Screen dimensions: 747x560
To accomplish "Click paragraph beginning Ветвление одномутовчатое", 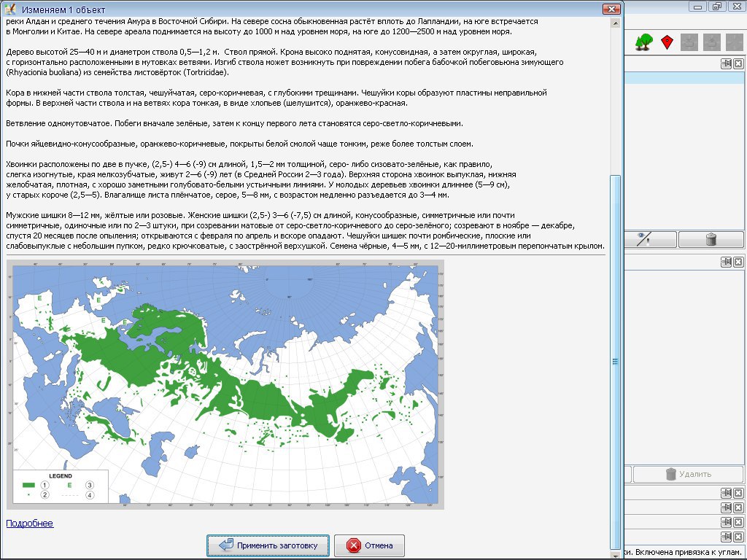I will 234,123.
